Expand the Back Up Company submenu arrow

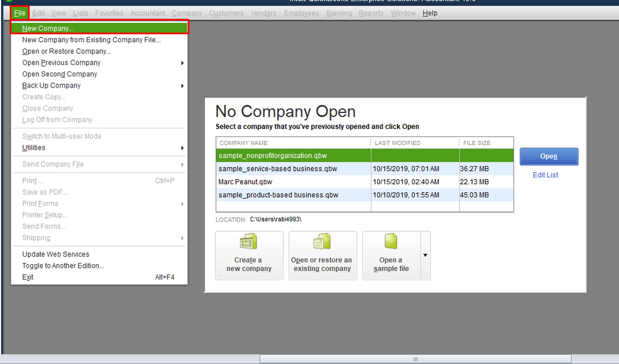coord(182,86)
